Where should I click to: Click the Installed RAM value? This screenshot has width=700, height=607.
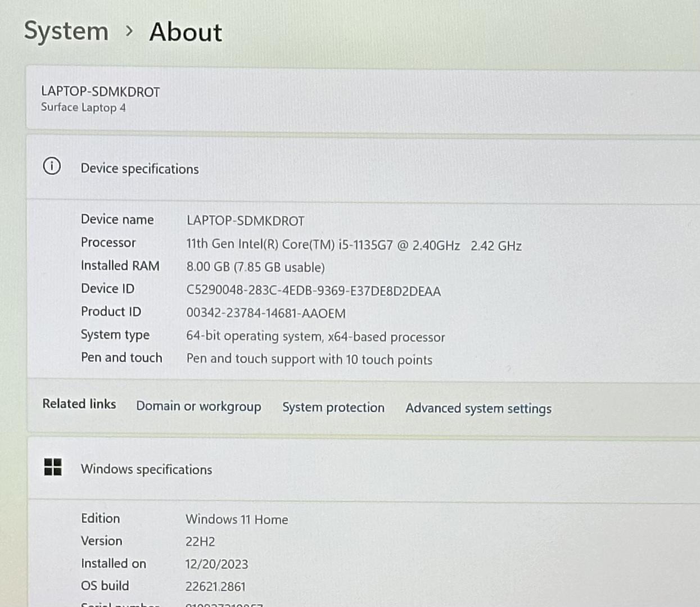(255, 268)
